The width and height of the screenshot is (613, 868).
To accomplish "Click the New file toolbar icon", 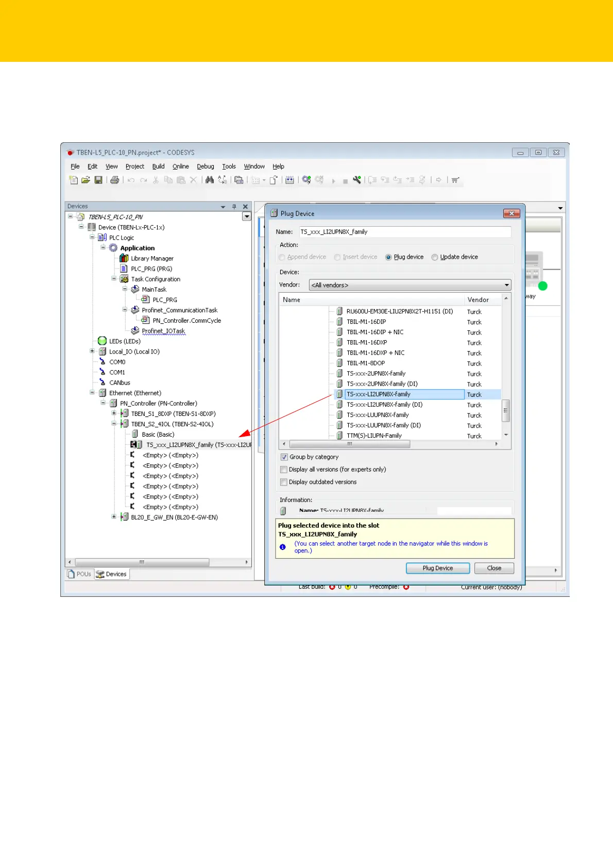I will tap(74, 180).
